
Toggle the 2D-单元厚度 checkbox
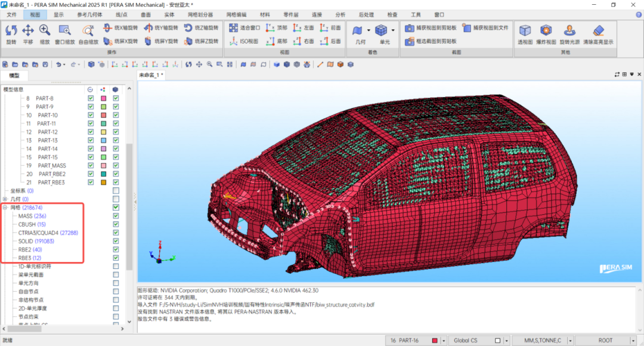coord(116,308)
